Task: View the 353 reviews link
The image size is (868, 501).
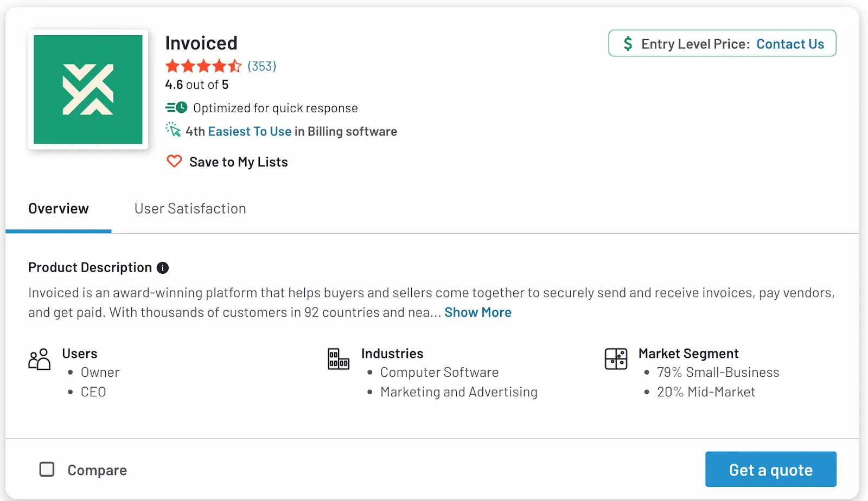Action: point(261,66)
